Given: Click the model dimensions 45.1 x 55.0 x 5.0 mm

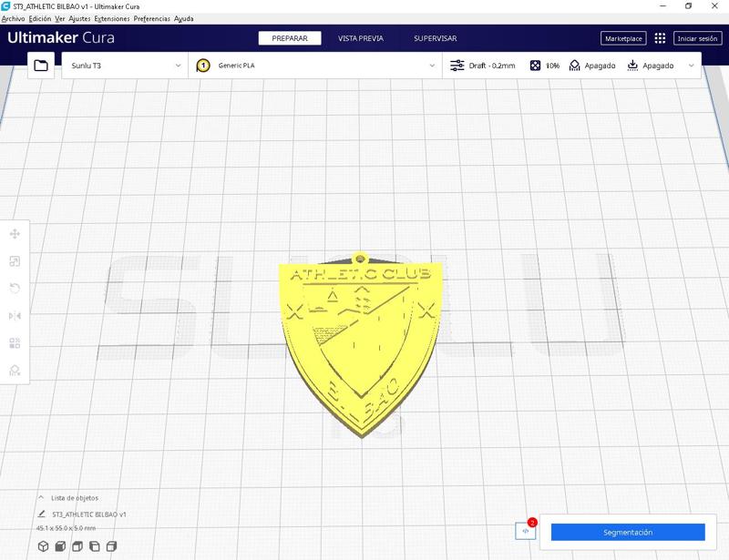Looking at the screenshot, I should pyautogui.click(x=66, y=528).
